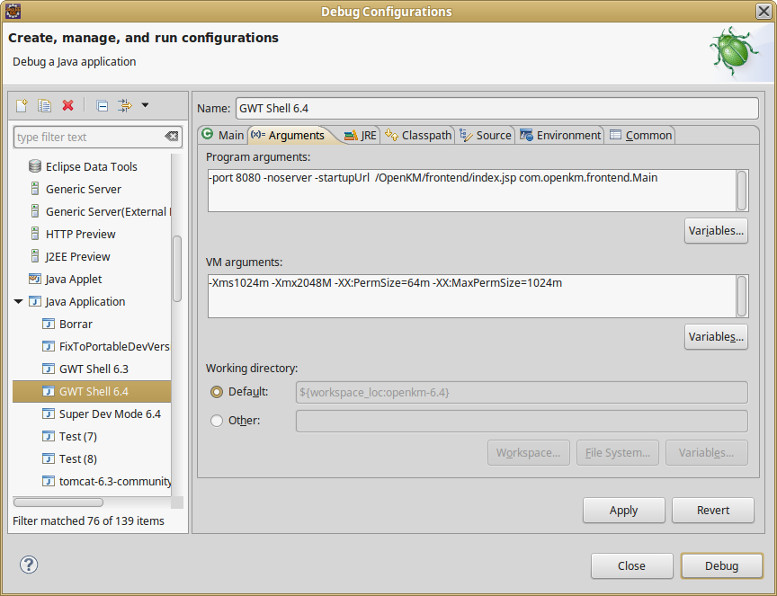Viewport: 777px width, 596px height.
Task: Click the Generic Server icon
Action: 35,189
